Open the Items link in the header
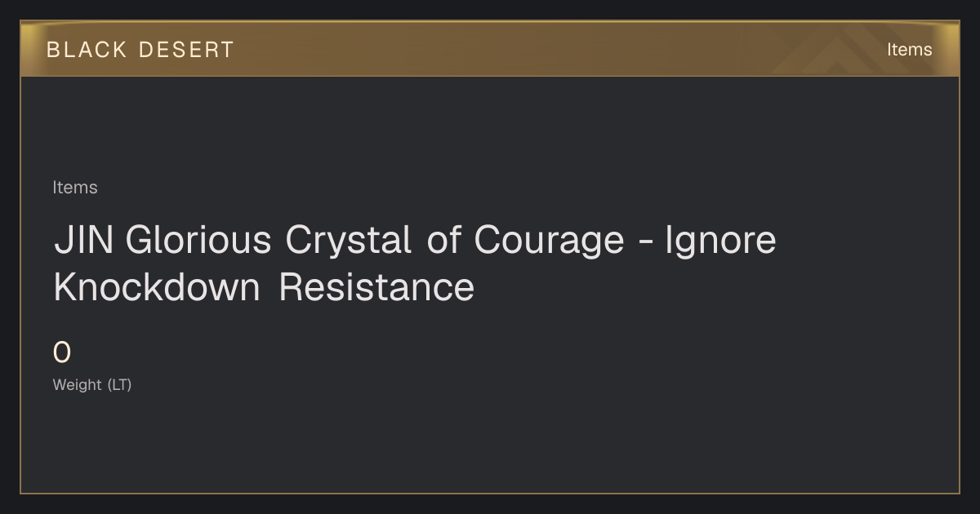Image resolution: width=980 pixels, height=514 pixels. pos(909,50)
